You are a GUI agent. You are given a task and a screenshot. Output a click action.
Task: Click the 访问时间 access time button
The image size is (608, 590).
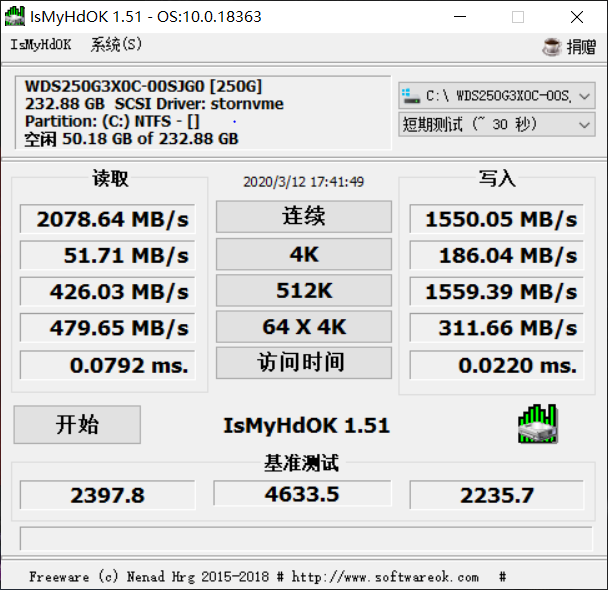(303, 363)
